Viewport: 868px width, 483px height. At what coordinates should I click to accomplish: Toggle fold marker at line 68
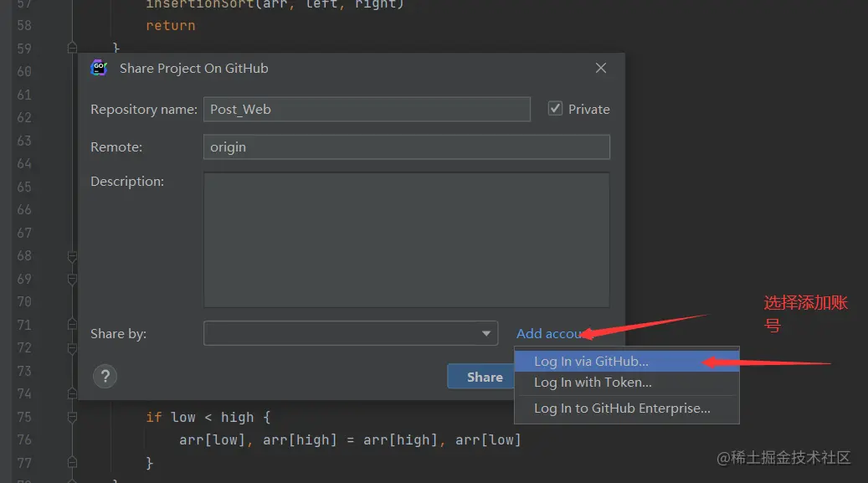coord(72,256)
